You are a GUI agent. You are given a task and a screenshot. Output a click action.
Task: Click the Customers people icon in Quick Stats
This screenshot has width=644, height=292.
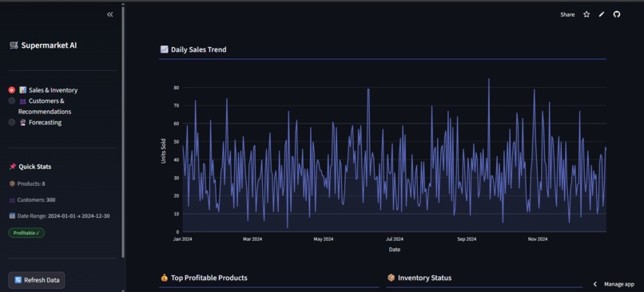(12, 200)
